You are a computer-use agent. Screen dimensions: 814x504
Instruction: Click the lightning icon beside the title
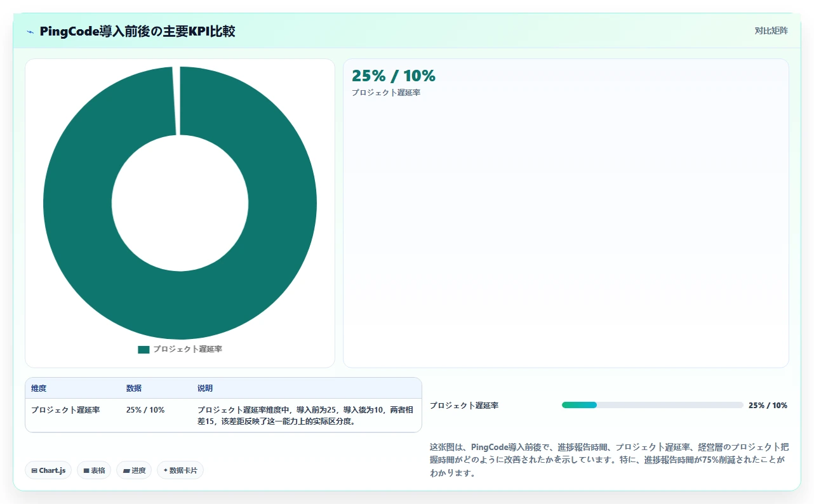point(30,32)
